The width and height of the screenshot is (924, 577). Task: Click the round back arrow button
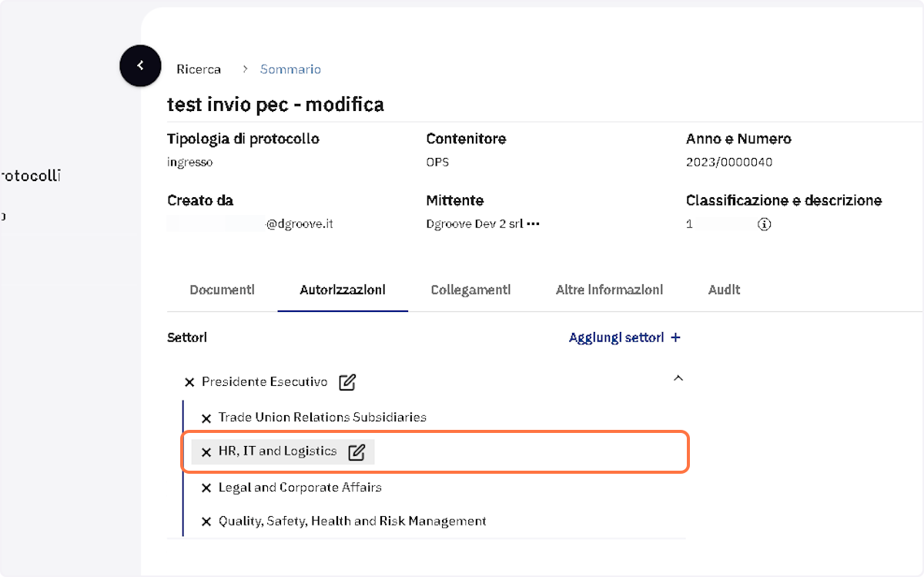[x=140, y=65]
